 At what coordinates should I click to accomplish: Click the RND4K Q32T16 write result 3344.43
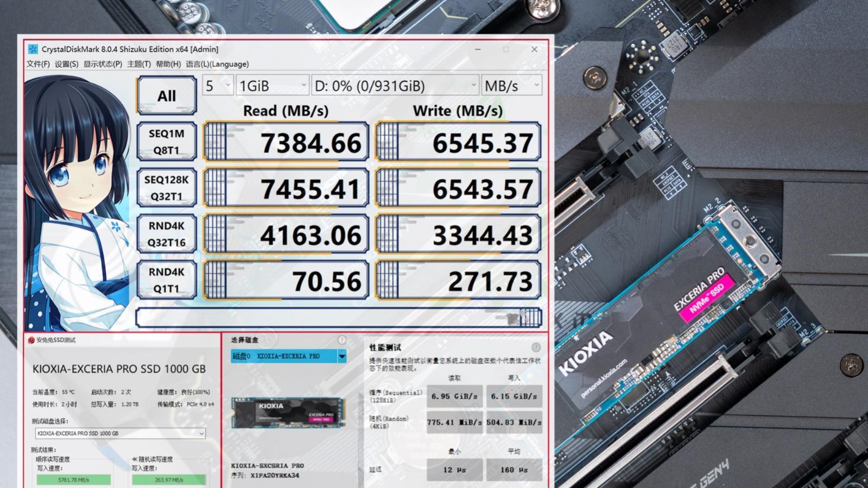coord(458,234)
